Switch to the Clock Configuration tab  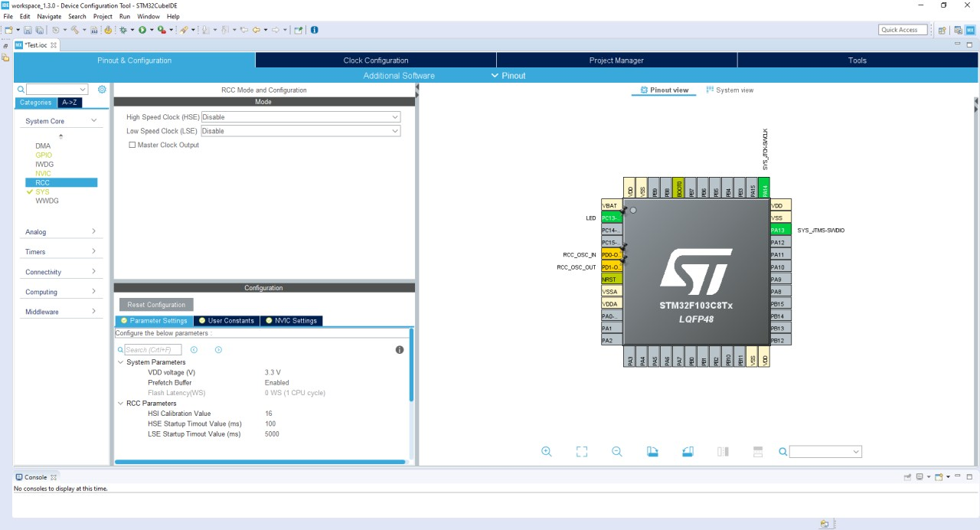[374, 60]
